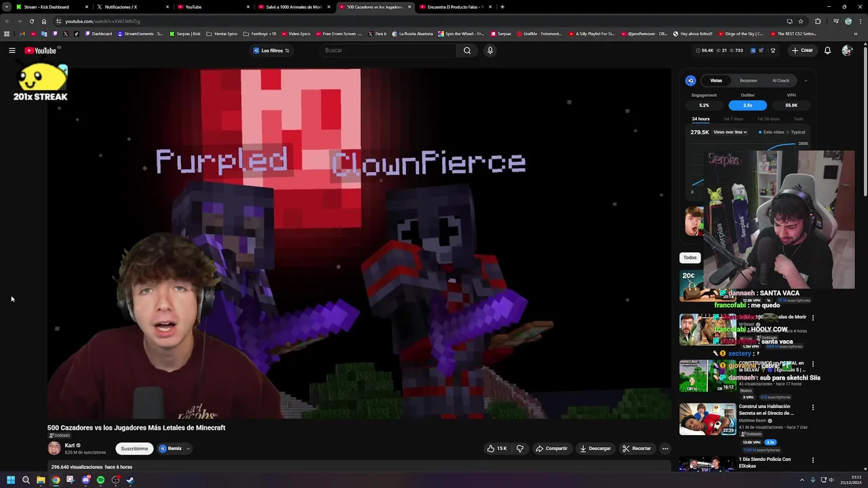Open the account avatar menu
The width and height of the screenshot is (868, 488).
pyautogui.click(x=846, y=50)
